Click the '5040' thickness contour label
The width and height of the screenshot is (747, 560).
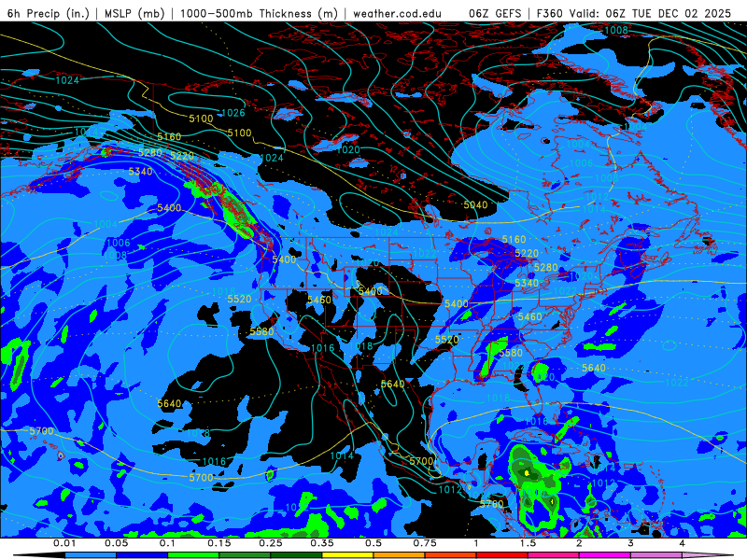475,204
